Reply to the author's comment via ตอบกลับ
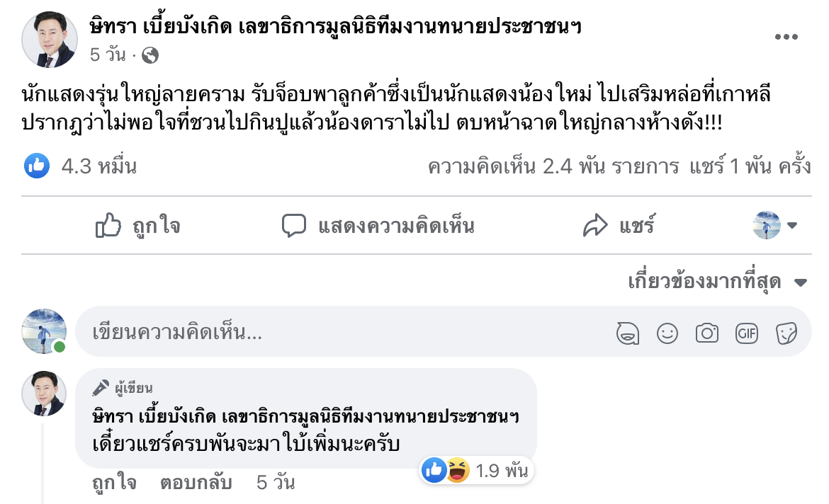 (x=196, y=483)
